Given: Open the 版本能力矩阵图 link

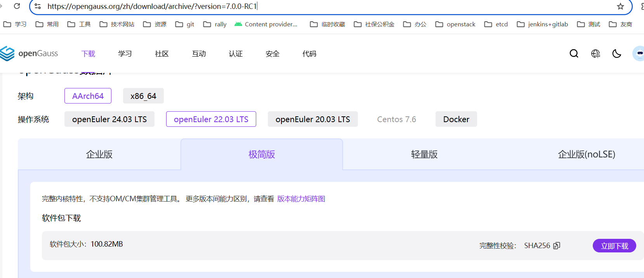Looking at the screenshot, I should click(301, 199).
